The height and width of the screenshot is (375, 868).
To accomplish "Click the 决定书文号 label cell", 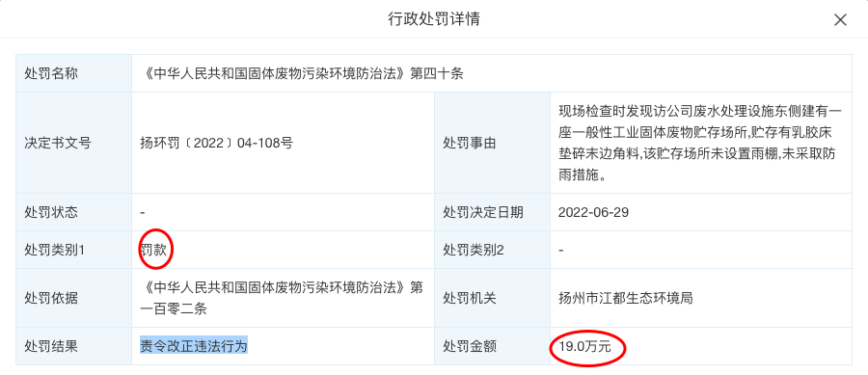I will tap(73, 144).
